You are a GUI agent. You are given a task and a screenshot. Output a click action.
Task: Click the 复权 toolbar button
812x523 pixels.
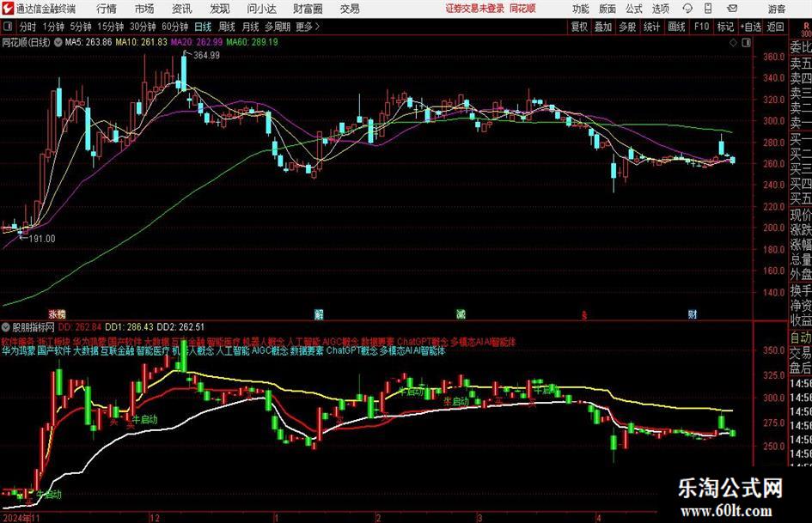579,27
